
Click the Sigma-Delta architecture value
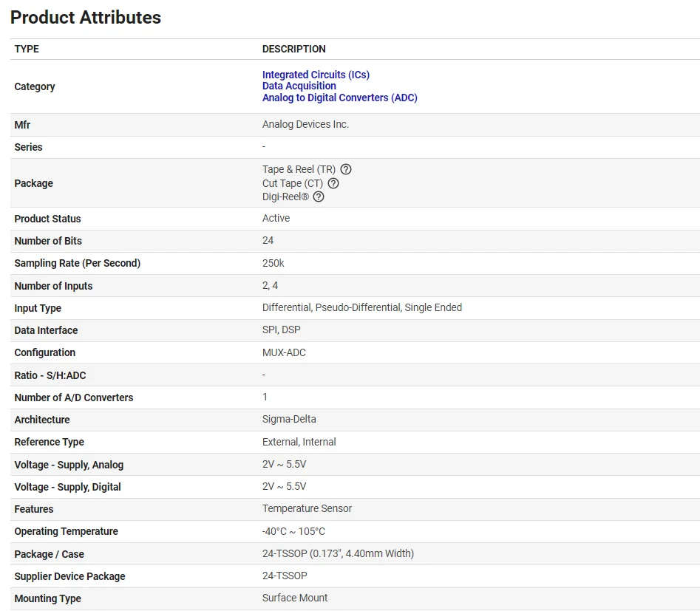tap(289, 419)
